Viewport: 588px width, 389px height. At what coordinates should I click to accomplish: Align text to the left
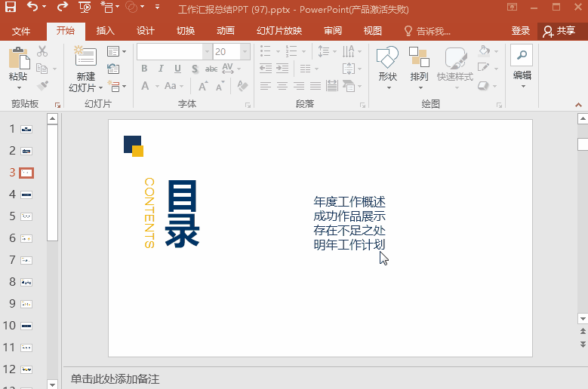(x=266, y=86)
